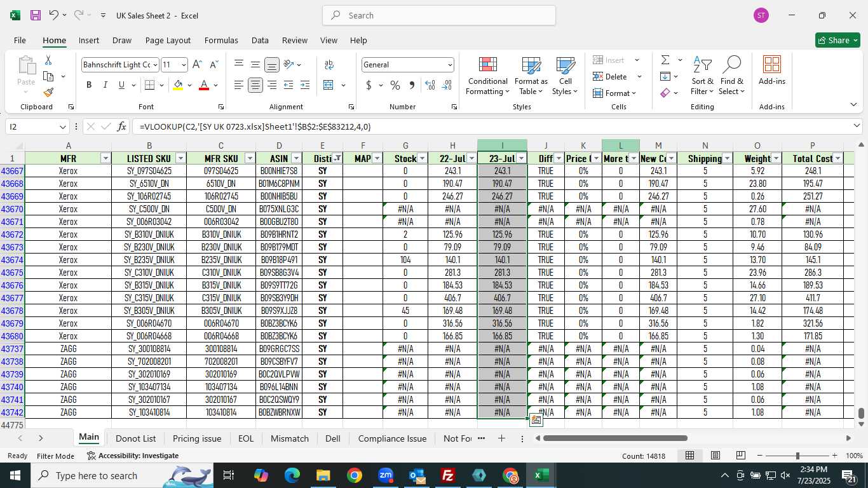Click the Share button
Image resolution: width=868 pixels, height=488 pixels.
pyautogui.click(x=837, y=40)
